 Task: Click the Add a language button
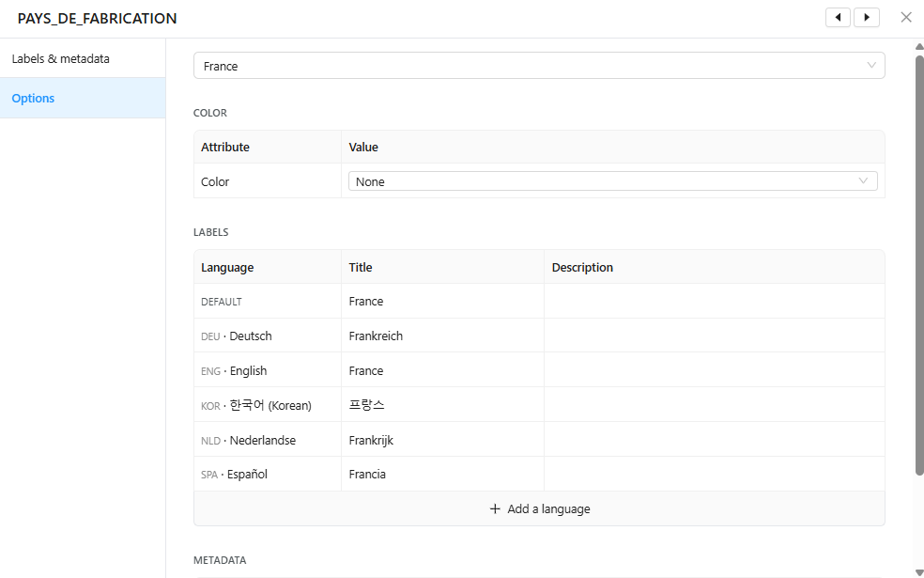[539, 508]
